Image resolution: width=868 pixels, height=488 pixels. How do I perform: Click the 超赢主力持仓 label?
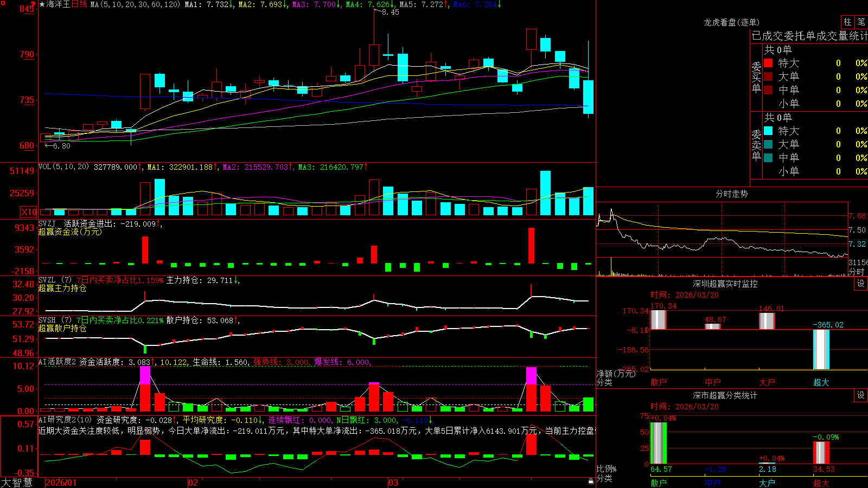coord(62,288)
